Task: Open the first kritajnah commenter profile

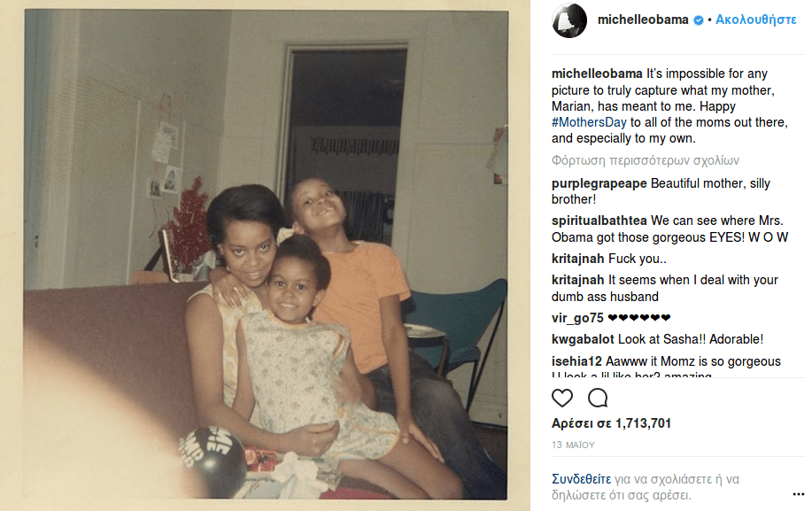Action: point(577,259)
